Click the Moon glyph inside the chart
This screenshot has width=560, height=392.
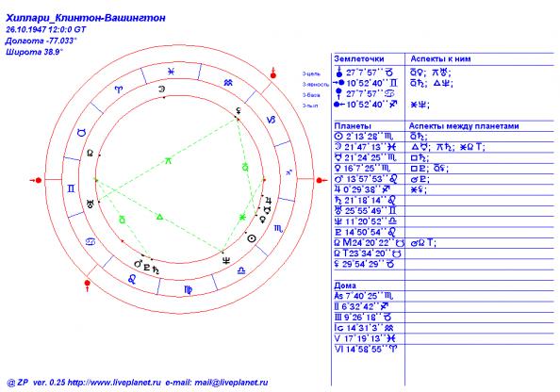tap(162, 89)
